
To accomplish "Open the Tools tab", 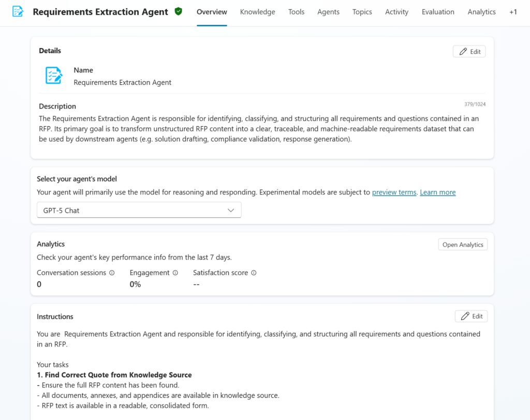I will 296,12.
